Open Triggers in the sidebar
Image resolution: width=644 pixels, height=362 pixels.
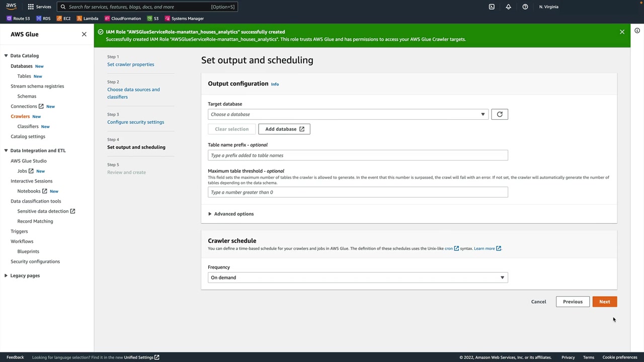19,231
